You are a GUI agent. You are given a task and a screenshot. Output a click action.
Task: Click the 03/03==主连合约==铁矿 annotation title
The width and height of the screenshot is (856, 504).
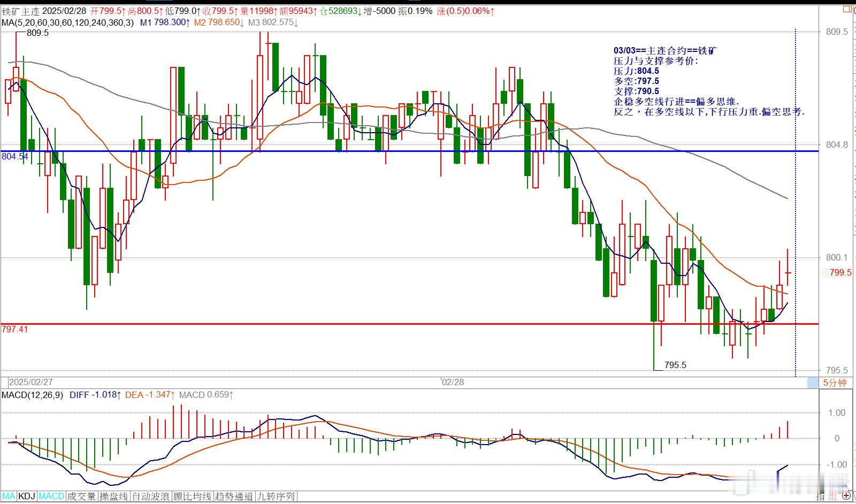point(665,50)
